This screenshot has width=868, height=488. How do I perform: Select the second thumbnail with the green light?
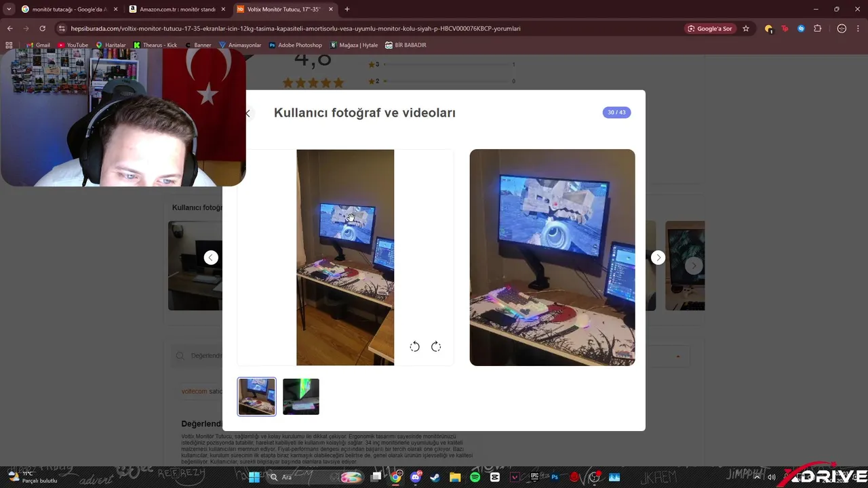[x=301, y=396]
